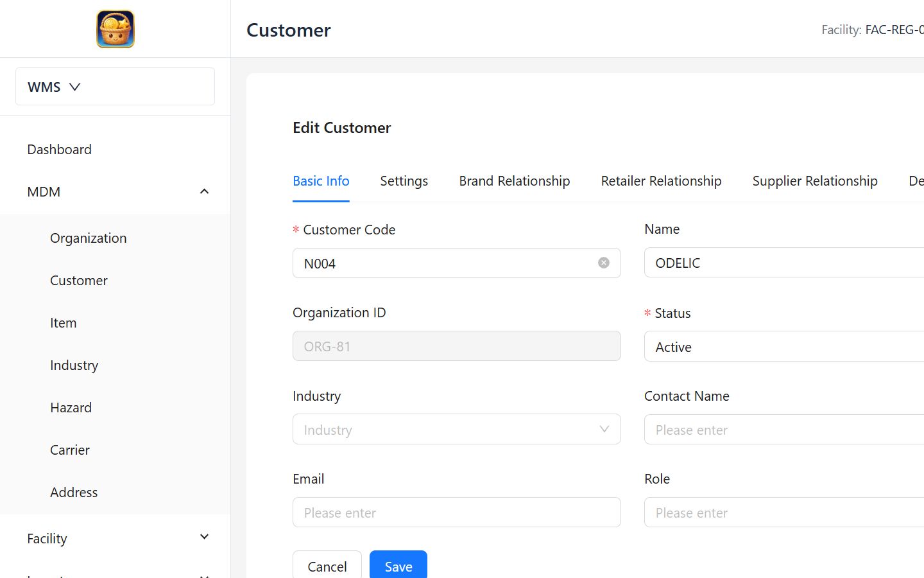Viewport: 924px width, 578px height.
Task: Focus the Role input field
Action: click(784, 512)
